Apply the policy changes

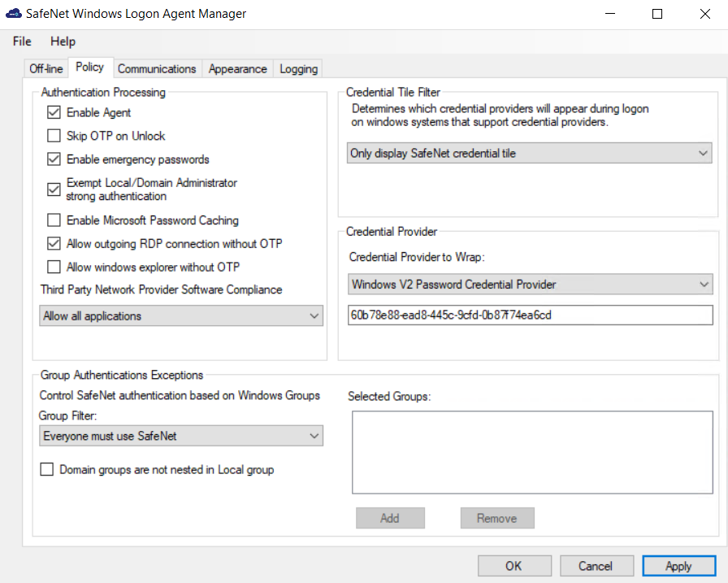(678, 566)
